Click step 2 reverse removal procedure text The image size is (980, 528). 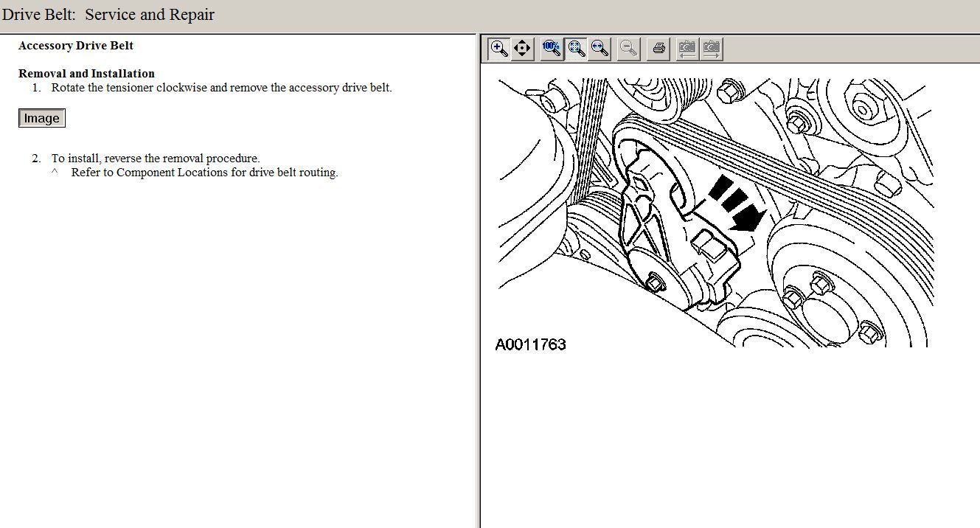[156, 159]
